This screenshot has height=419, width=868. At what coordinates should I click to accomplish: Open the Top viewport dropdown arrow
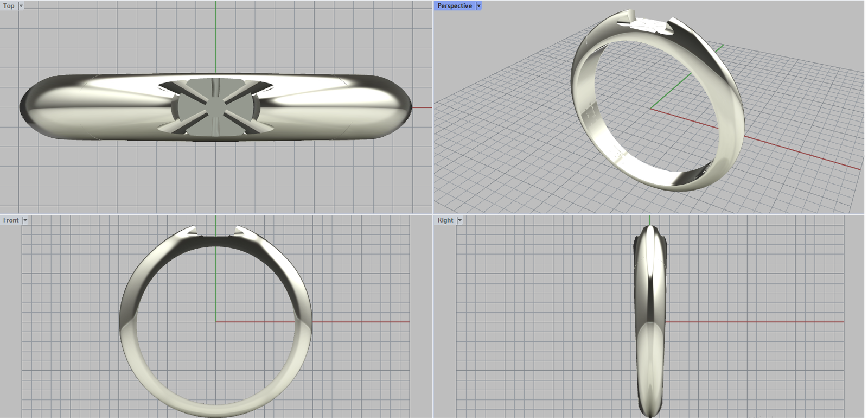pos(21,6)
